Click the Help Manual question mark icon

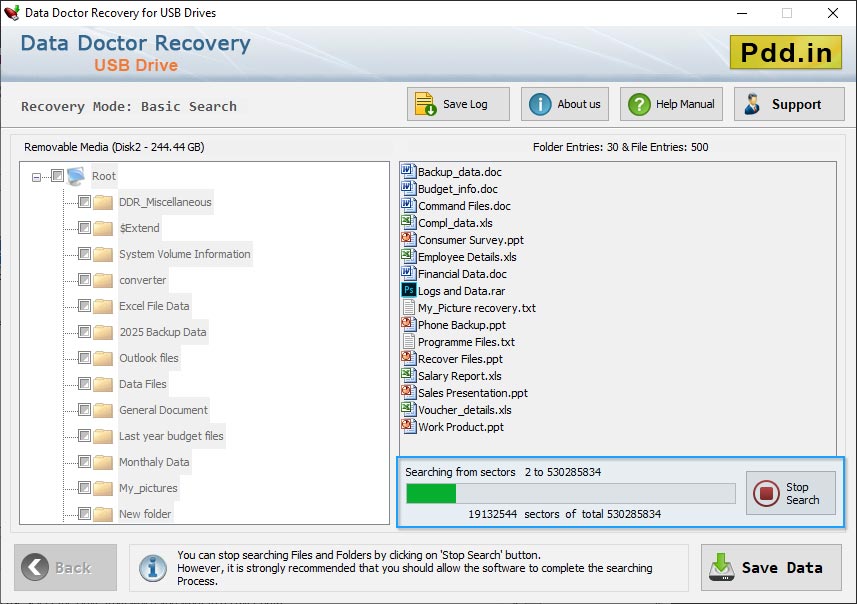click(x=639, y=104)
